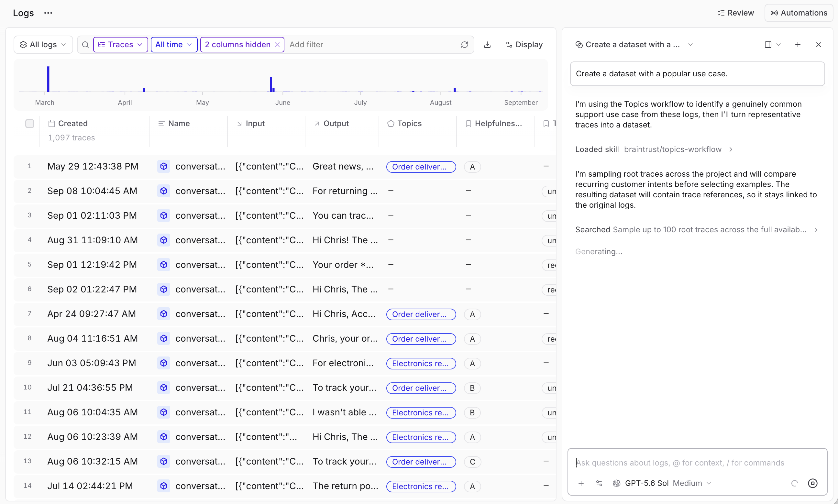Open the Order deliver topic tag in row 1
Image resolution: width=838 pixels, height=504 pixels.
(421, 167)
